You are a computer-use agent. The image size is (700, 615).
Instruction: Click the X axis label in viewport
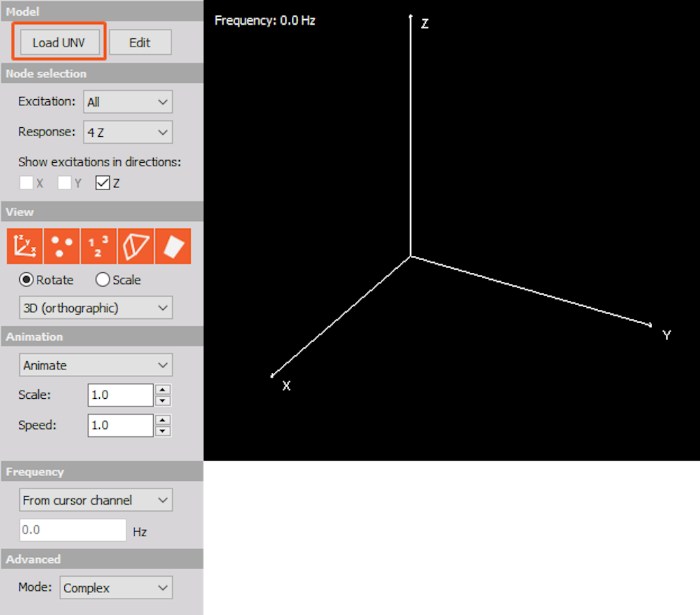pyautogui.click(x=286, y=385)
